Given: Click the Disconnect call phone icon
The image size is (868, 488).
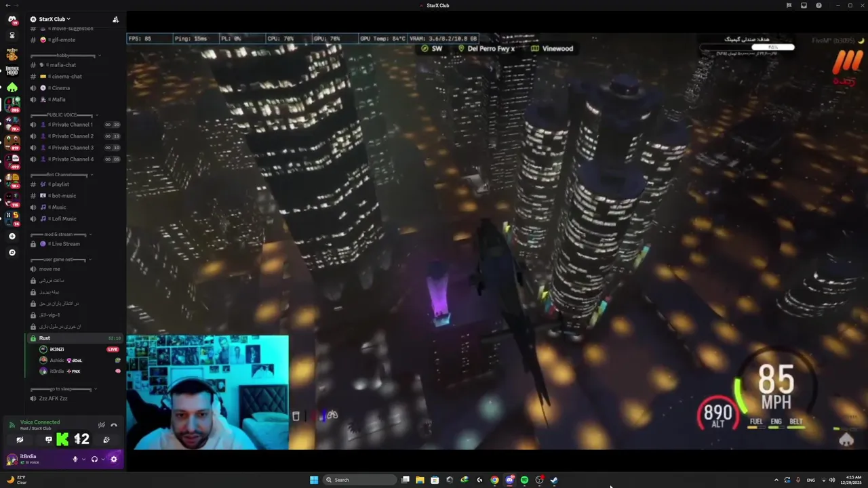Looking at the screenshot, I should point(114,425).
